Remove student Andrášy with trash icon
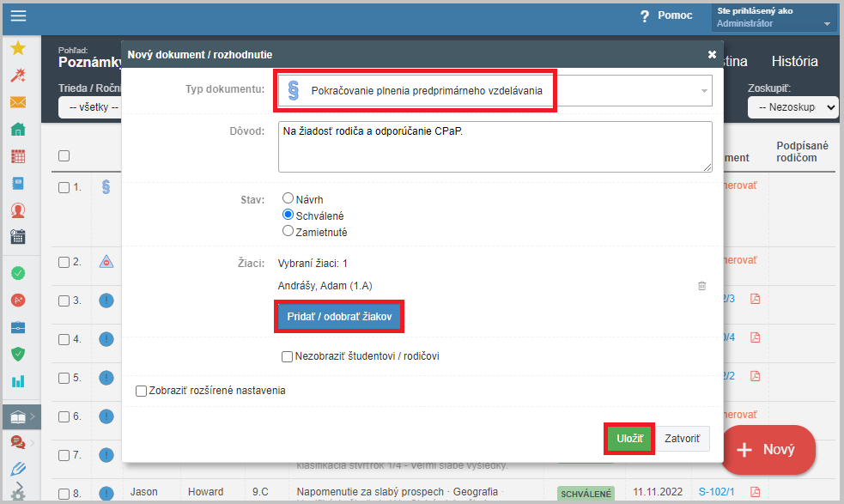The width and height of the screenshot is (844, 504). tap(701, 286)
